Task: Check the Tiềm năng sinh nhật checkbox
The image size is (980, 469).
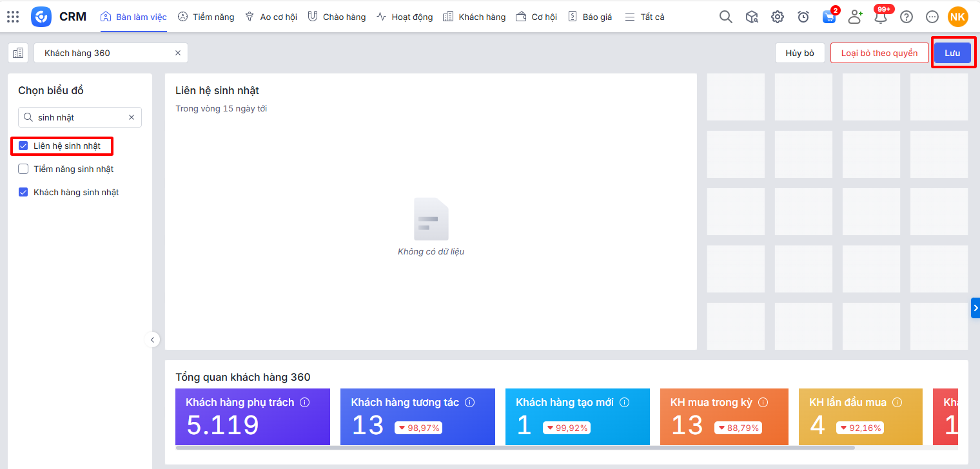Action: 23,169
